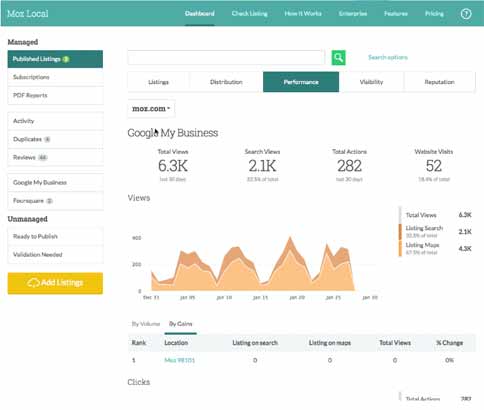Viewport: 484px width, 410px height.
Task: Click the Total Views column header
Action: 395,343
